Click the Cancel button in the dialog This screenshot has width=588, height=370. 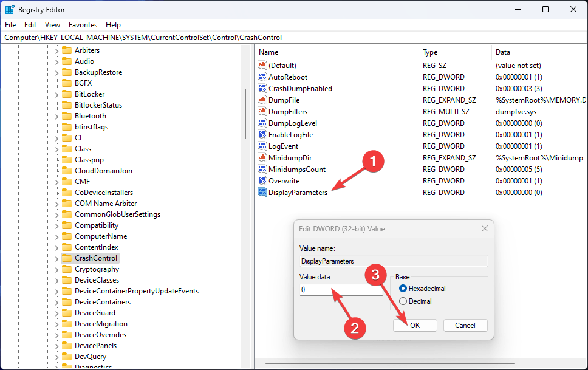tap(465, 325)
